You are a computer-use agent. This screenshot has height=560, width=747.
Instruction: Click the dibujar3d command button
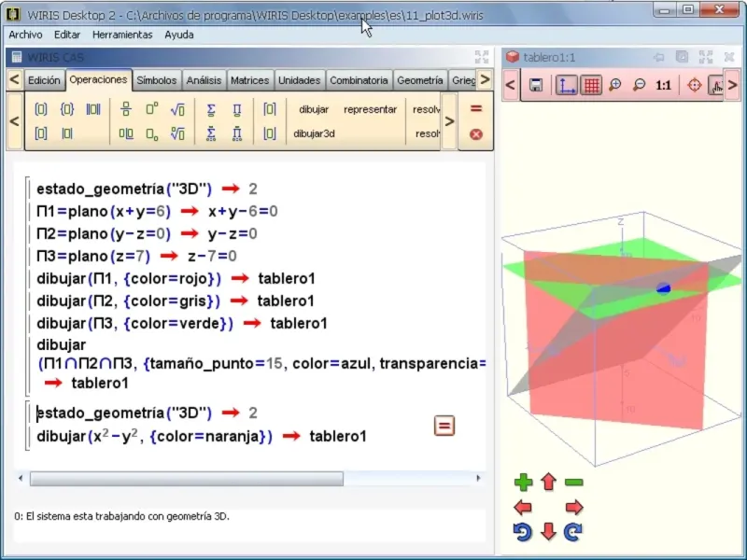(314, 133)
